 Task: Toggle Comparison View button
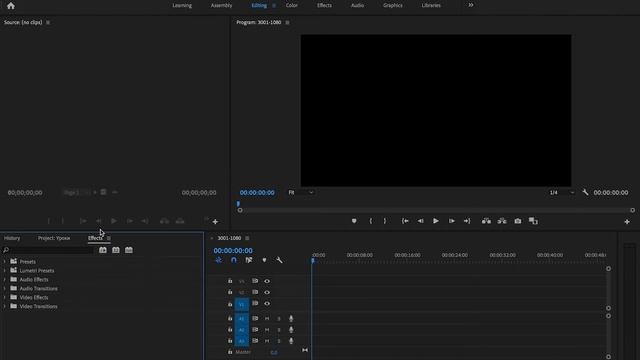(x=533, y=221)
